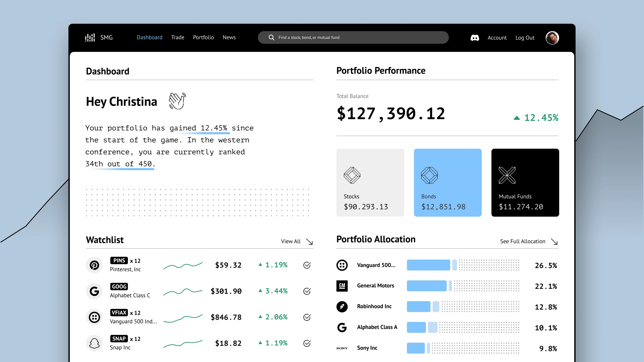Screen dimensions: 644x362
Task: Click the Discord icon in header
Action: tap(475, 38)
